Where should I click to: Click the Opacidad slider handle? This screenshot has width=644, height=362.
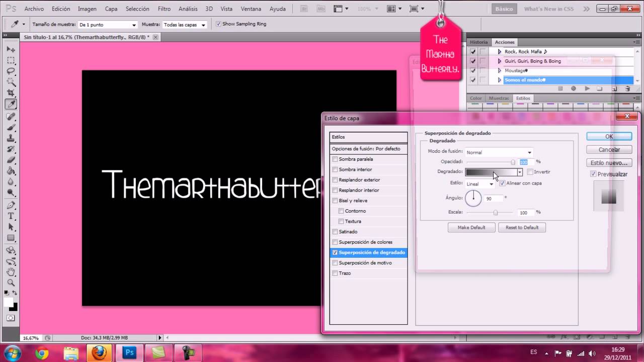coord(513,162)
